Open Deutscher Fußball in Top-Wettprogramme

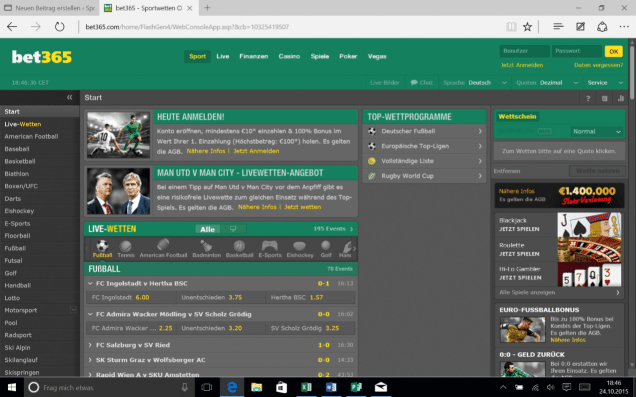(x=424, y=131)
